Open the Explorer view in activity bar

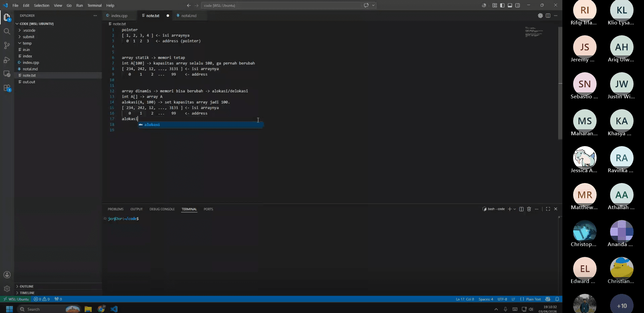[7, 17]
